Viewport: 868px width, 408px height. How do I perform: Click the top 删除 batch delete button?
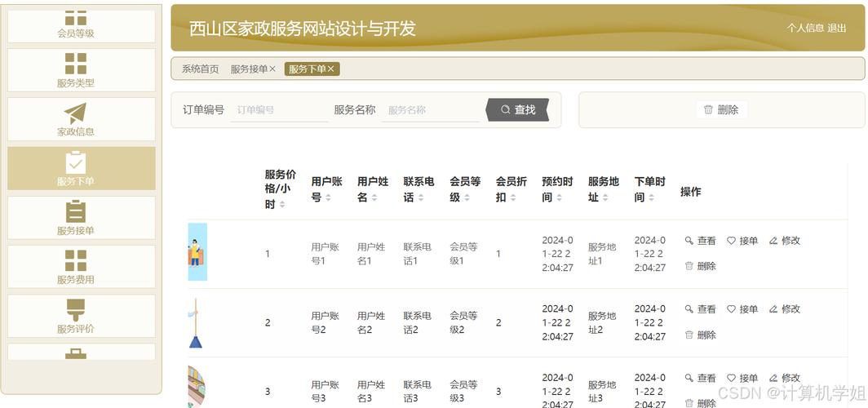click(721, 109)
